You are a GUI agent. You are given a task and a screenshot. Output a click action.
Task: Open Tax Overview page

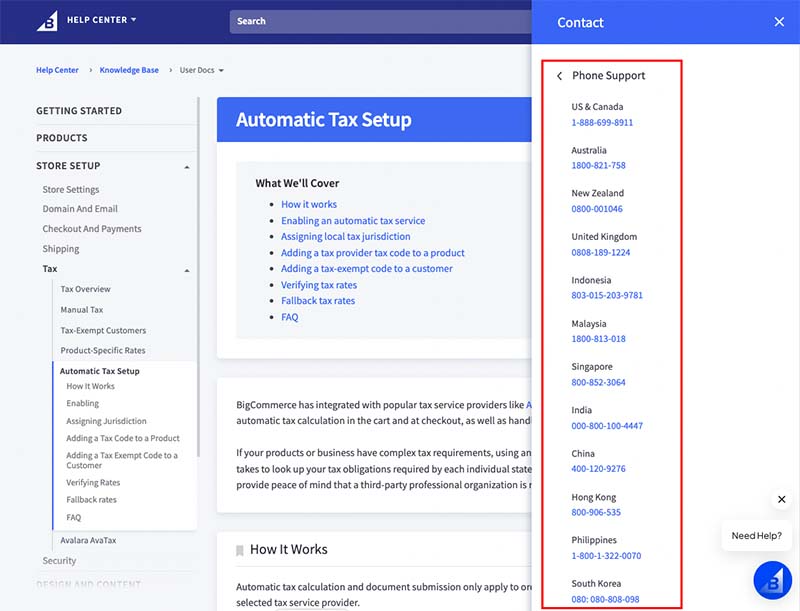tap(85, 289)
